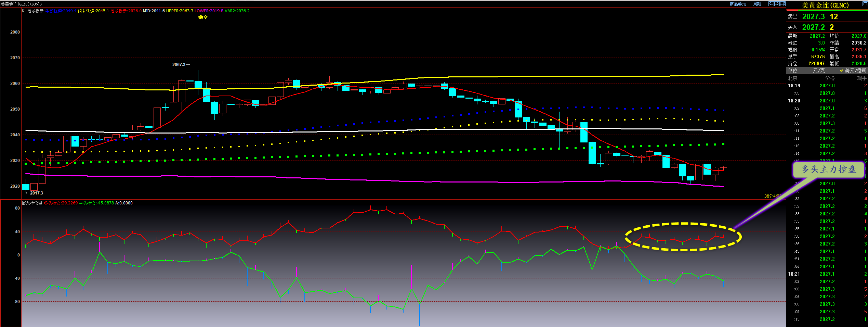Select the :13 tick row
Screen dimensions: 868x327
[827, 319]
